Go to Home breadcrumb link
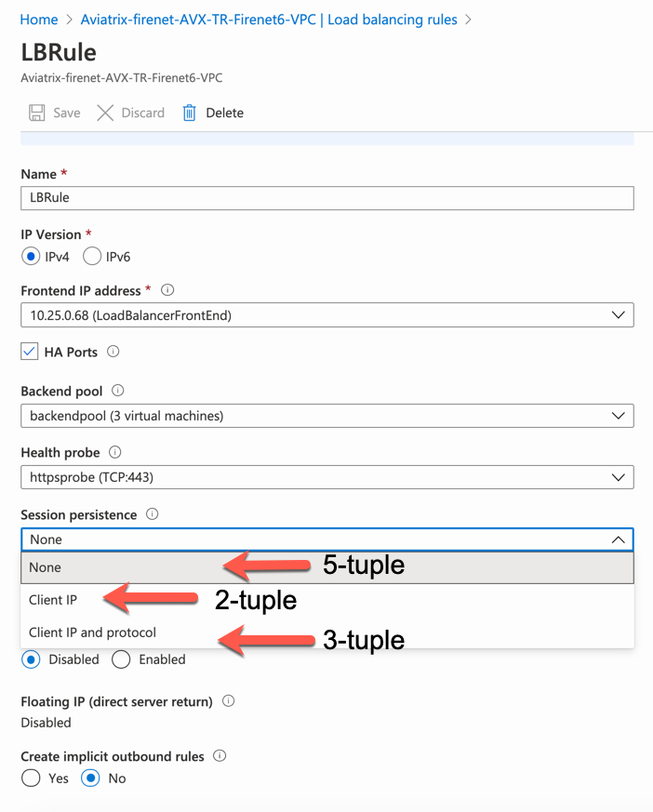Screen dimensions: 653x812 coord(38,20)
